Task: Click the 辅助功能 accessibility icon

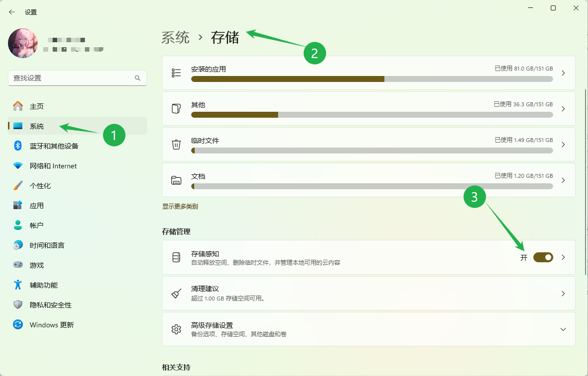Action: click(x=17, y=285)
